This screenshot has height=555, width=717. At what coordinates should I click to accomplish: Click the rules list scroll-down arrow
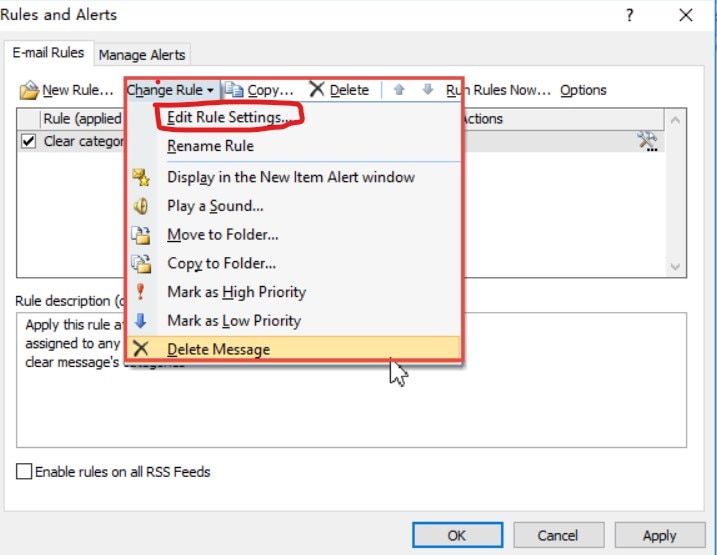coord(675,266)
